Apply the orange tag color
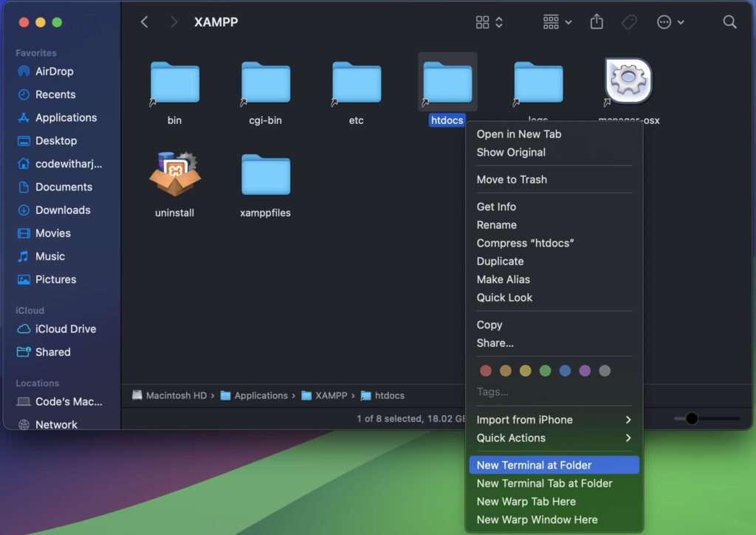The image size is (756, 535). point(505,370)
